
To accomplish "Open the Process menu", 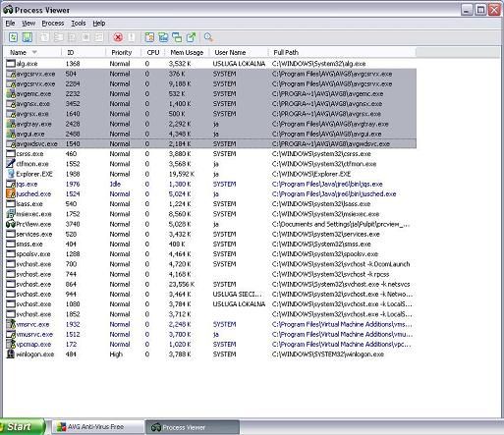I will pyautogui.click(x=53, y=24).
